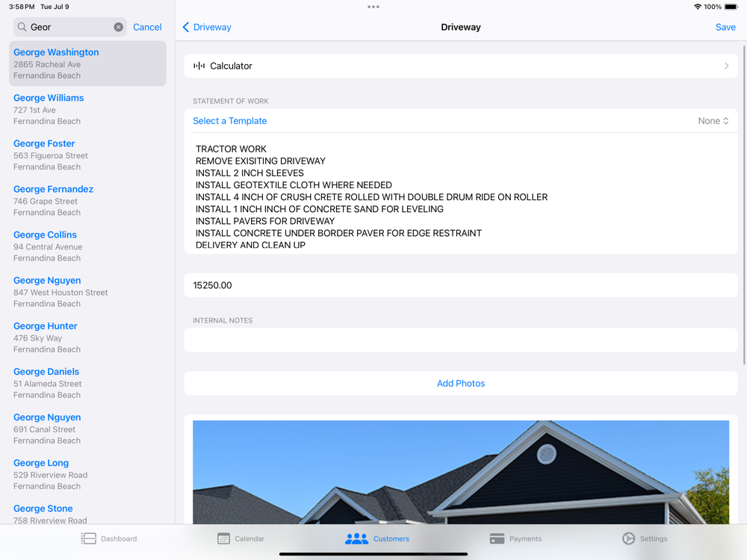Select customer George Williams

click(87, 109)
